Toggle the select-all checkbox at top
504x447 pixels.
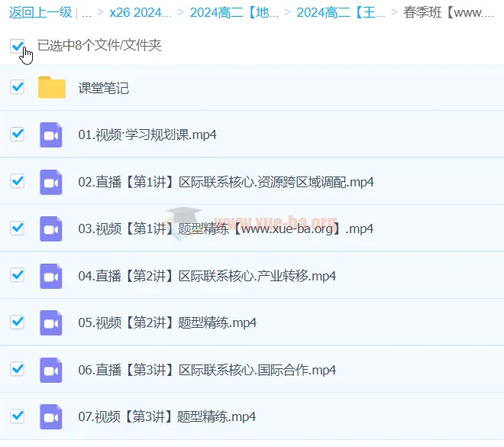[17, 46]
